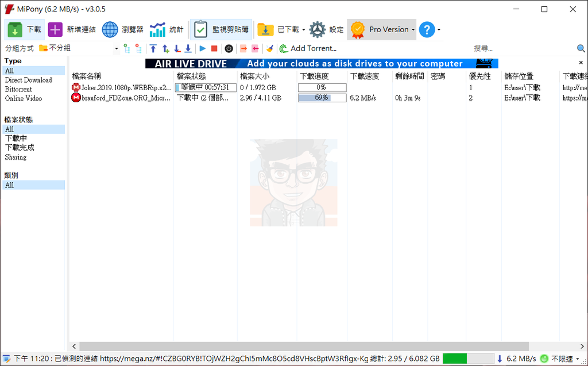This screenshot has width=588, height=366.
Task: Select All under 檔案狀態
Action: coord(34,129)
